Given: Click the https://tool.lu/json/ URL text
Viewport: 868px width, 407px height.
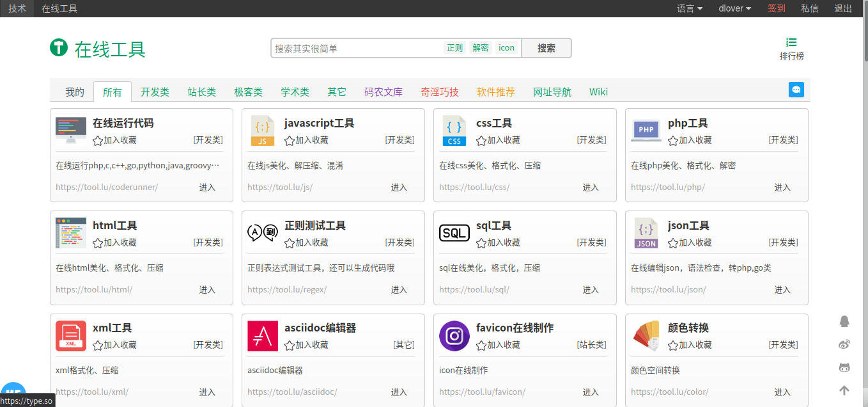Looking at the screenshot, I should [669, 290].
